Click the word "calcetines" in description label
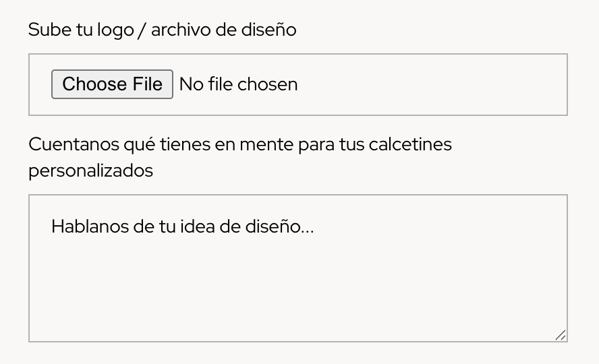The image size is (599, 364). [410, 144]
